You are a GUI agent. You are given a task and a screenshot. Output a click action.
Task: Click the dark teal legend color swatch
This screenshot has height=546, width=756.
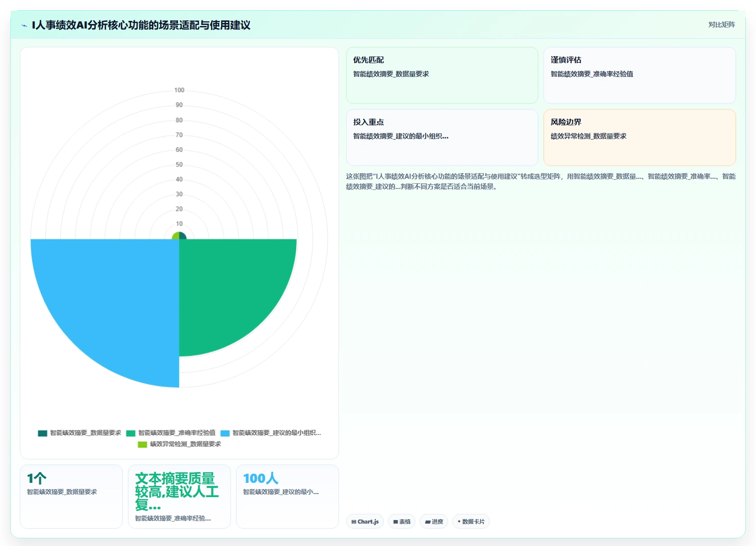43,433
